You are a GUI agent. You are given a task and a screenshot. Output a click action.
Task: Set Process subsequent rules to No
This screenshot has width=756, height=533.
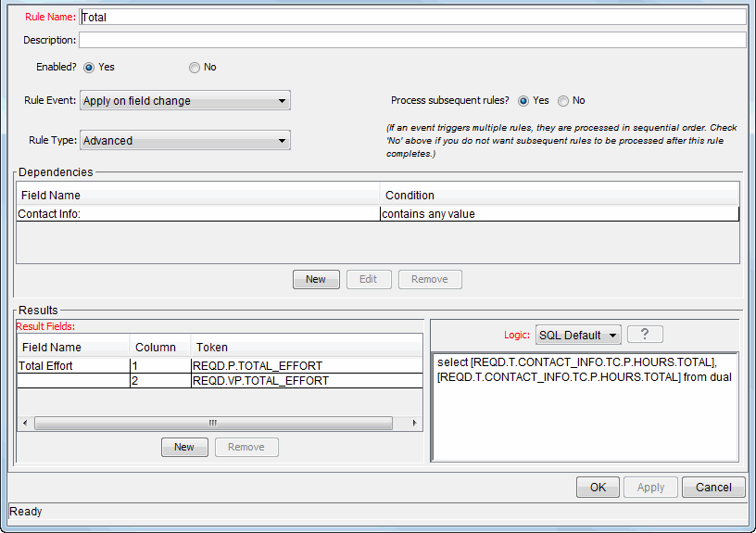pyautogui.click(x=563, y=101)
